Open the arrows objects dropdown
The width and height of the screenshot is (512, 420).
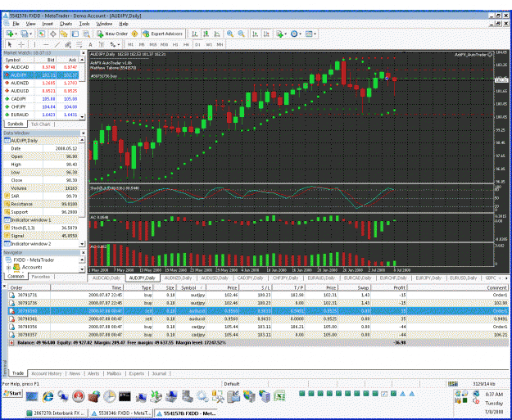[115, 44]
